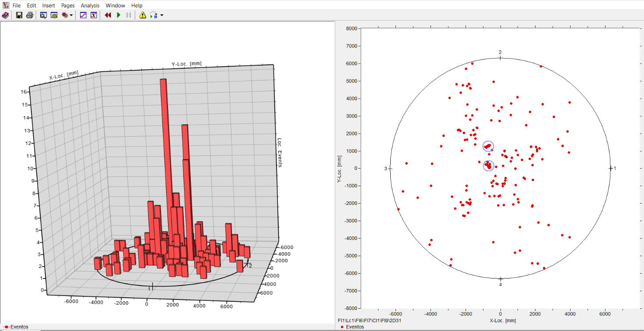Click the red Eventos legend marker under scatter plot

tap(342, 327)
